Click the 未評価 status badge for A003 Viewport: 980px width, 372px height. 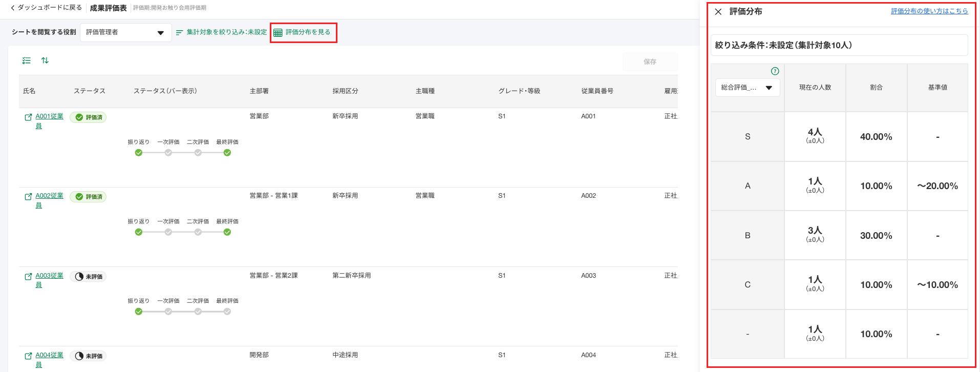[89, 277]
